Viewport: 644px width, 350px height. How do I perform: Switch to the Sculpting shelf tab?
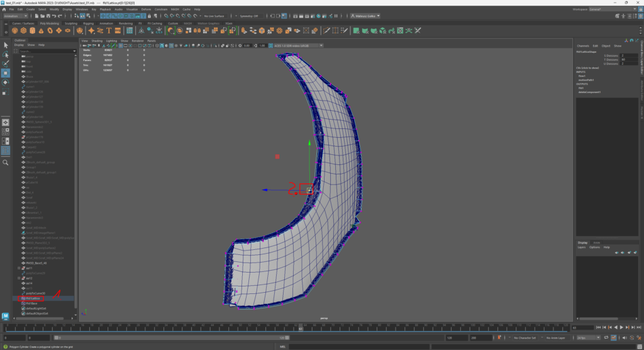coord(71,23)
